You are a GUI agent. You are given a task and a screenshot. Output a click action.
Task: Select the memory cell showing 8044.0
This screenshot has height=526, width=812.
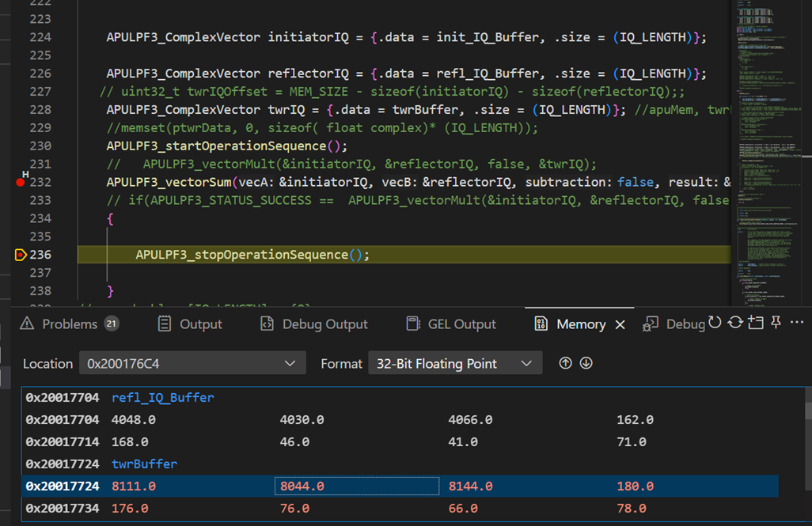pyautogui.click(x=356, y=486)
